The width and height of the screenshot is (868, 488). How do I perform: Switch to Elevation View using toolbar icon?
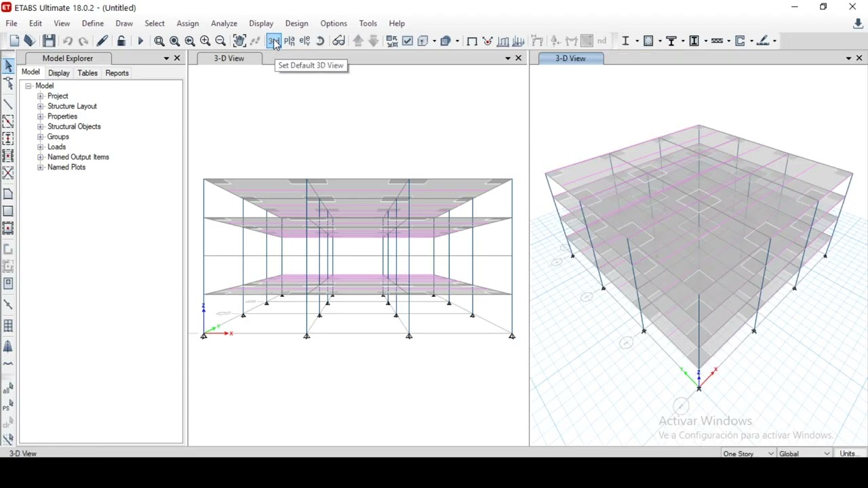click(x=305, y=41)
